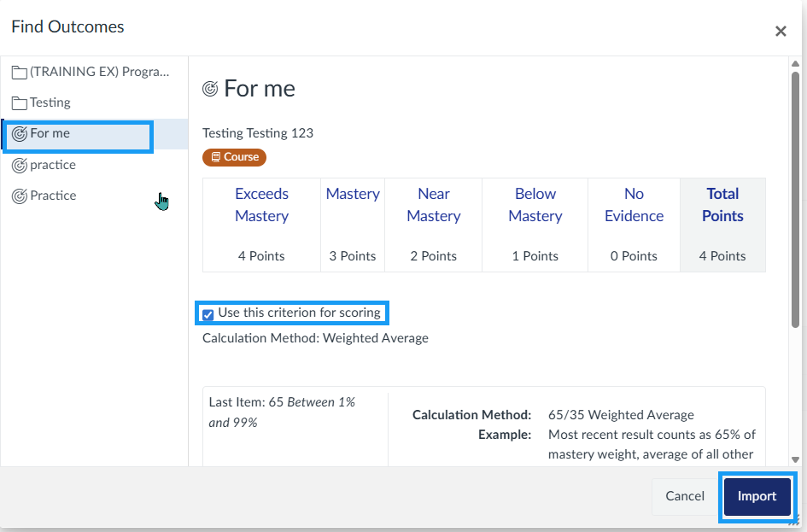Click the folder icon beside (TRAINING EX) Program
807x532 pixels.
(19, 73)
